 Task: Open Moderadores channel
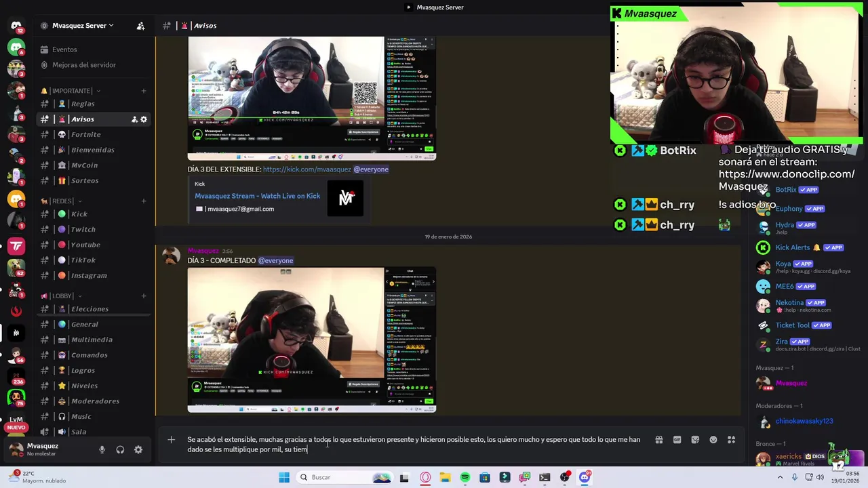pos(92,401)
